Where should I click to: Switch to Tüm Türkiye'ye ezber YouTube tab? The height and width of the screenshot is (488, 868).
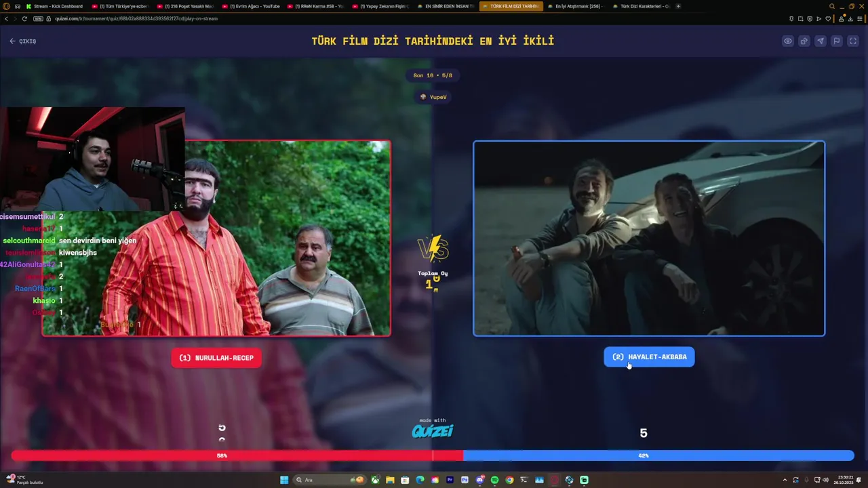120,6
